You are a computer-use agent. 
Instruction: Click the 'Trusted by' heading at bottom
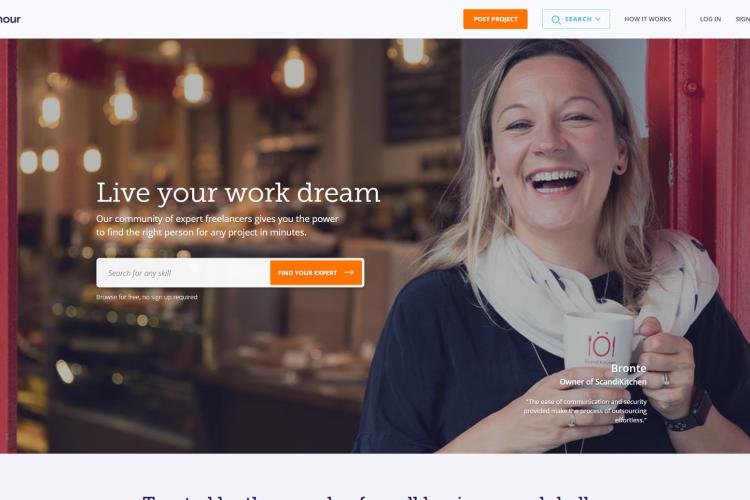[366, 498]
